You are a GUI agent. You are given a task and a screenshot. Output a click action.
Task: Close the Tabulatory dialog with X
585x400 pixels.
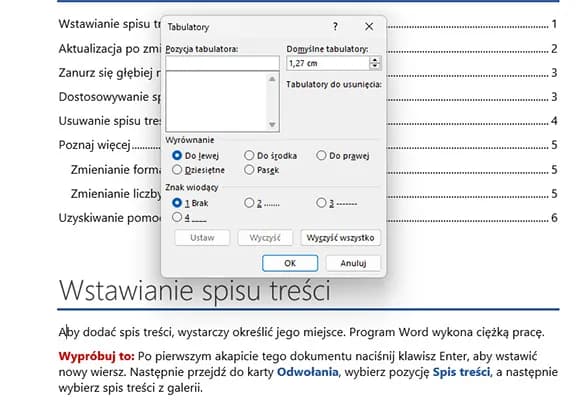pyautogui.click(x=369, y=26)
